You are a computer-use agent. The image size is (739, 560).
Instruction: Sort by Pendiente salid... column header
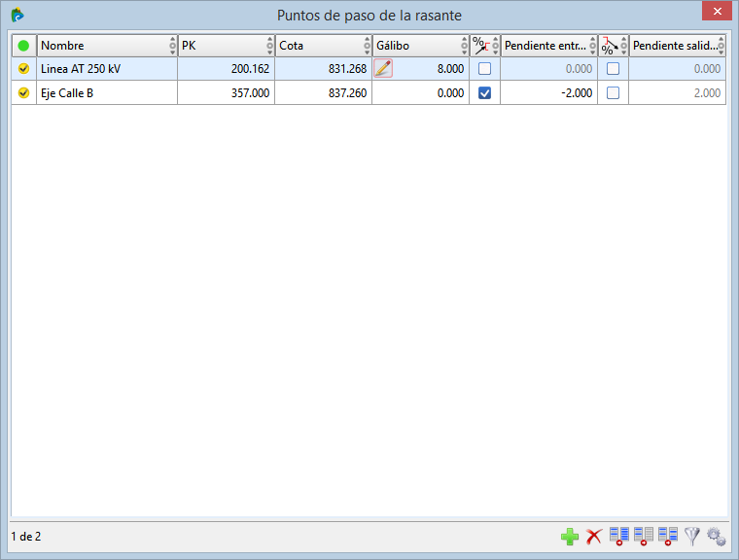678,46
